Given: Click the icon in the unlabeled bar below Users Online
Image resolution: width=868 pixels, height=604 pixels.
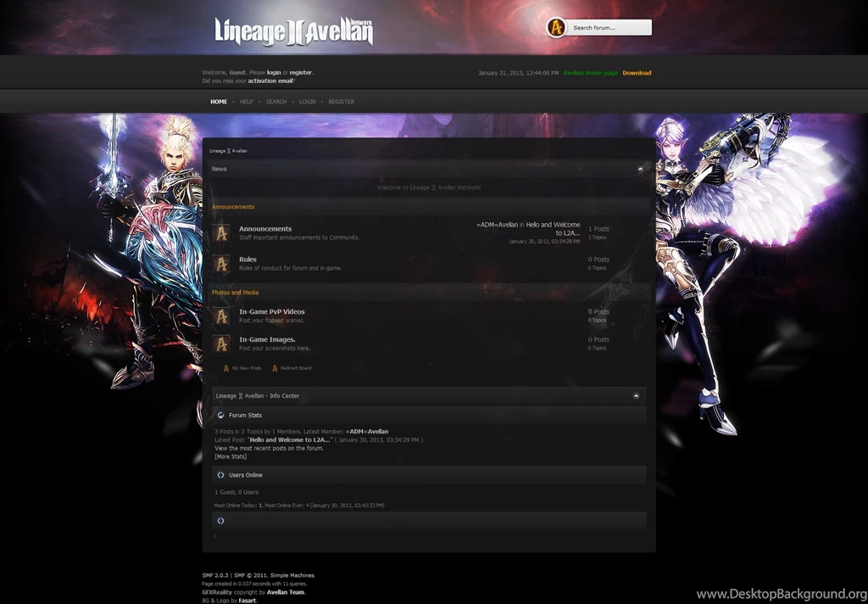Looking at the screenshot, I should click(x=221, y=521).
